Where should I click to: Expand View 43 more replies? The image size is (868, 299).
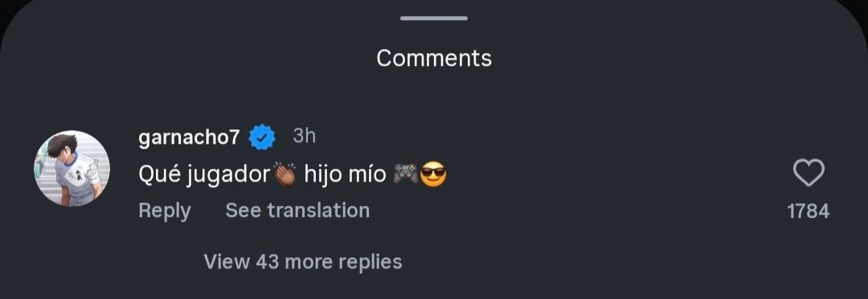point(303,261)
